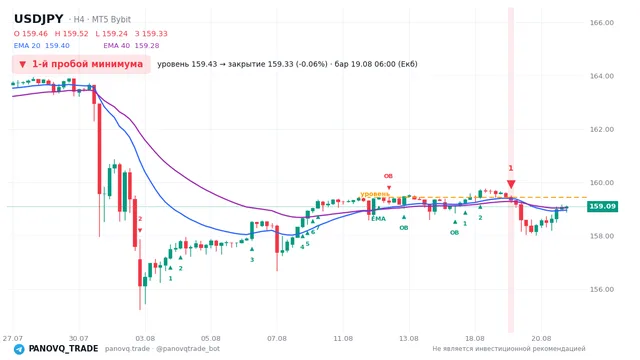Screen dimensions: 640x360
Task: Click the 166.00 price axis label
Action: pyautogui.click(x=601, y=23)
